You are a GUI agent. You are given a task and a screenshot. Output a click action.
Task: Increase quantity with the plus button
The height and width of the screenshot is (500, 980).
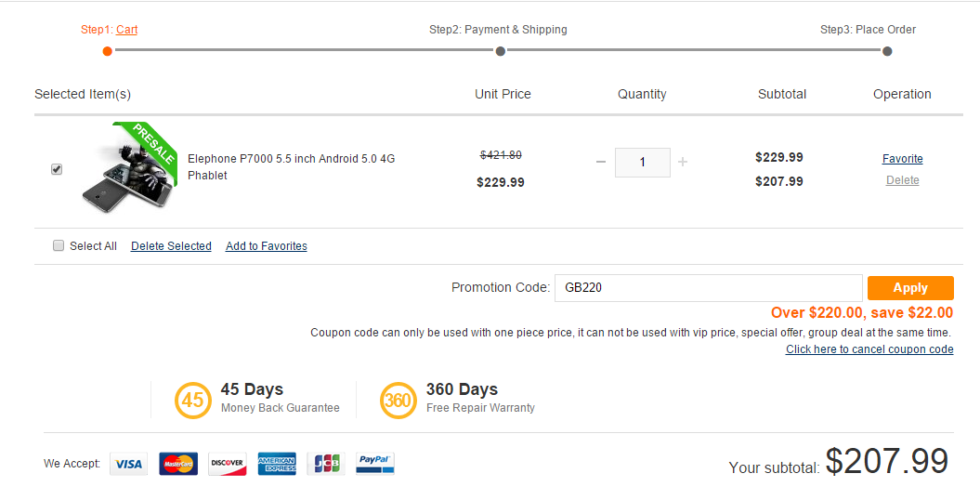(x=683, y=163)
